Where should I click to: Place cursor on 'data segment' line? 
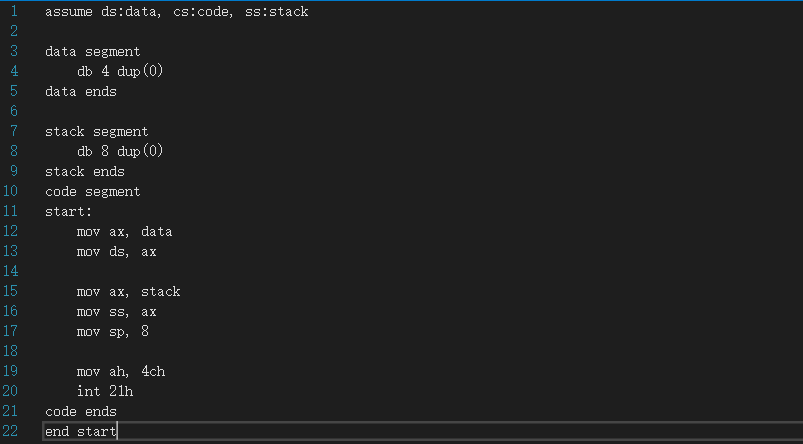click(92, 52)
